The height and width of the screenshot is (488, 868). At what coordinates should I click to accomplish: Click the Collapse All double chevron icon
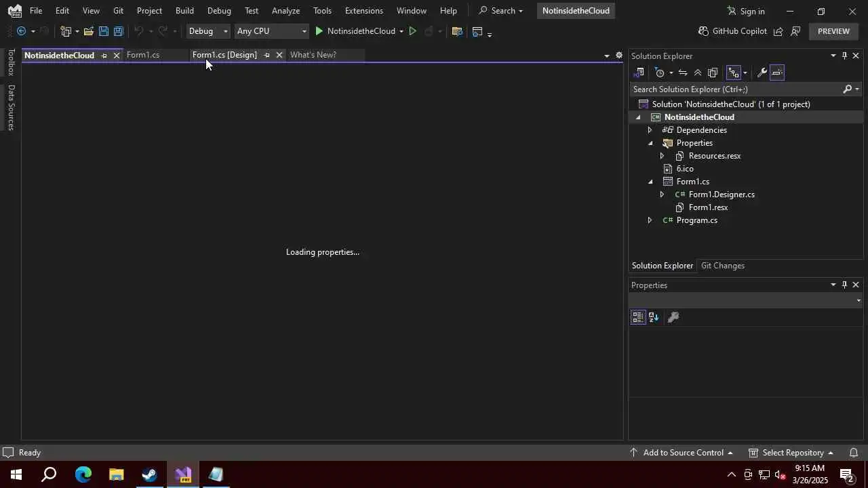pyautogui.click(x=698, y=73)
